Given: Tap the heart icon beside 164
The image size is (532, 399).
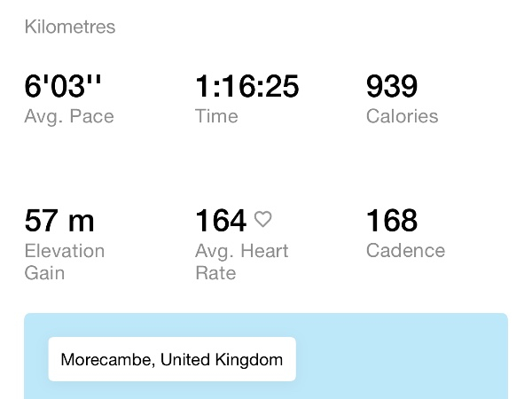Looking at the screenshot, I should pos(262,219).
